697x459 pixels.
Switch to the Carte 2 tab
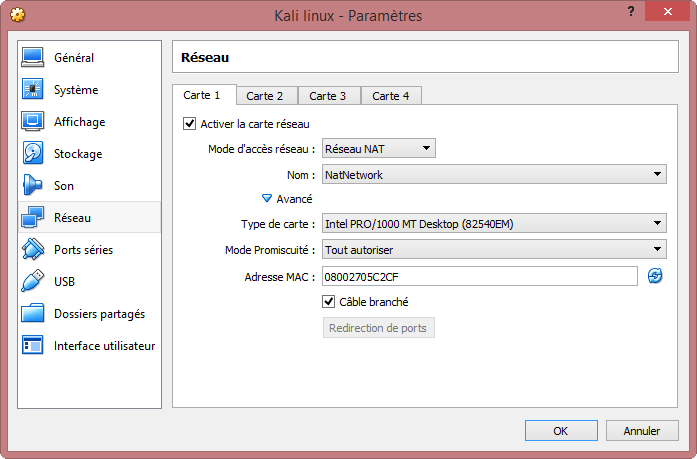point(265,96)
